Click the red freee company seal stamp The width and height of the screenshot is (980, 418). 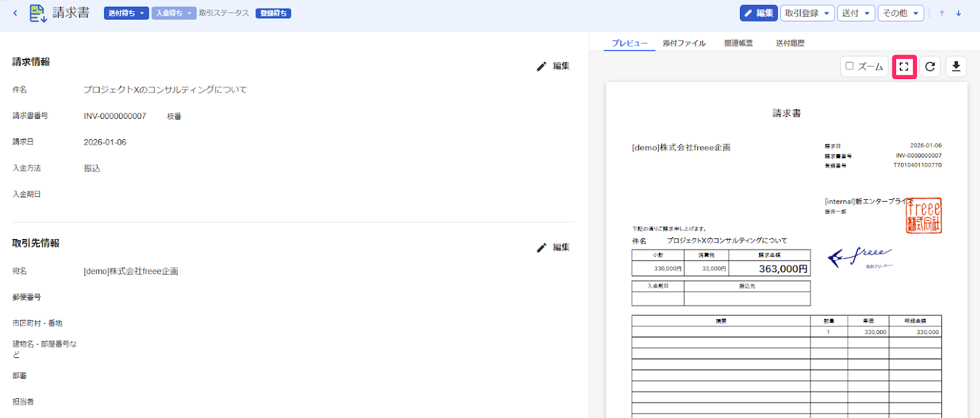pyautogui.click(x=924, y=215)
